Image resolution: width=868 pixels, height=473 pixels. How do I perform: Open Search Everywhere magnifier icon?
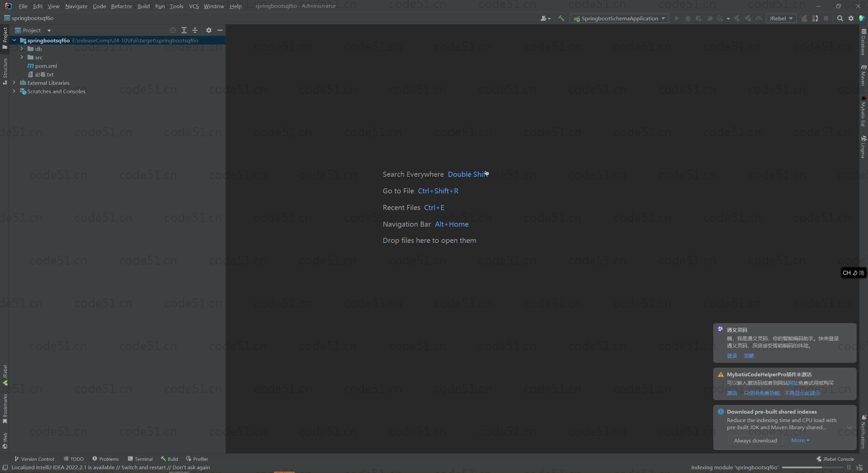[840, 18]
